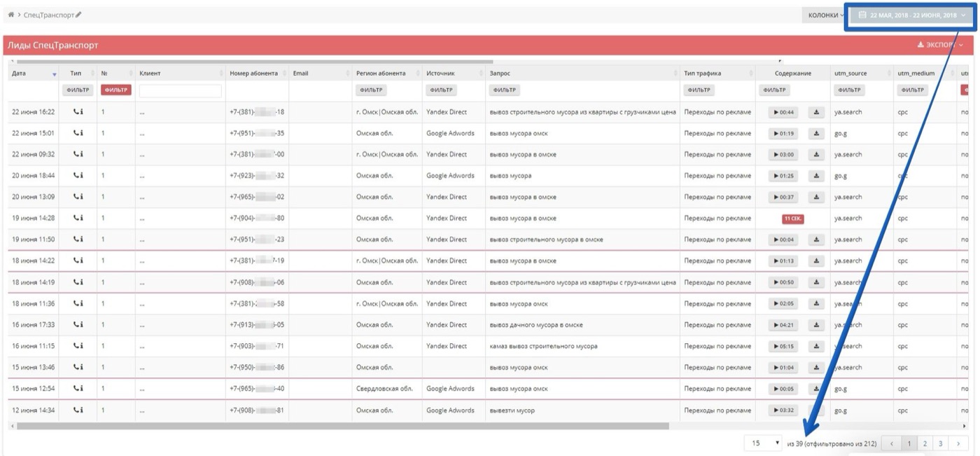The height and width of the screenshot is (456, 980).
Task: Select query 'камаз вывоз строительного мусора'
Action: coord(543,346)
